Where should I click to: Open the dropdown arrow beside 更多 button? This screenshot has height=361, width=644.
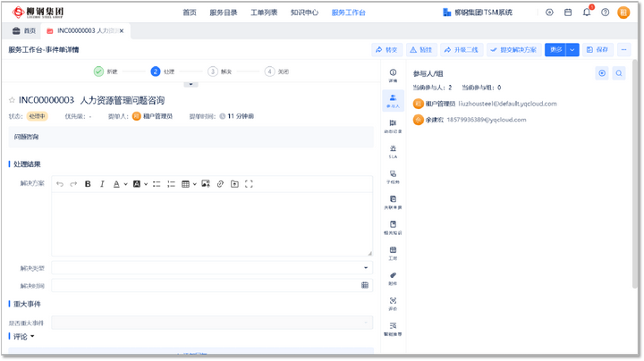pos(572,49)
